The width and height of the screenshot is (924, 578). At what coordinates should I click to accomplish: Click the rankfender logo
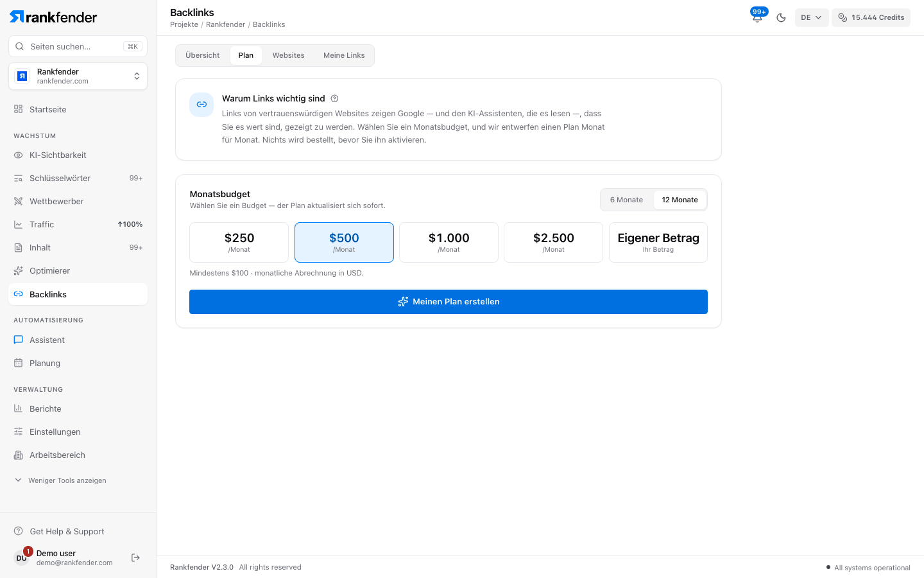(53, 17)
